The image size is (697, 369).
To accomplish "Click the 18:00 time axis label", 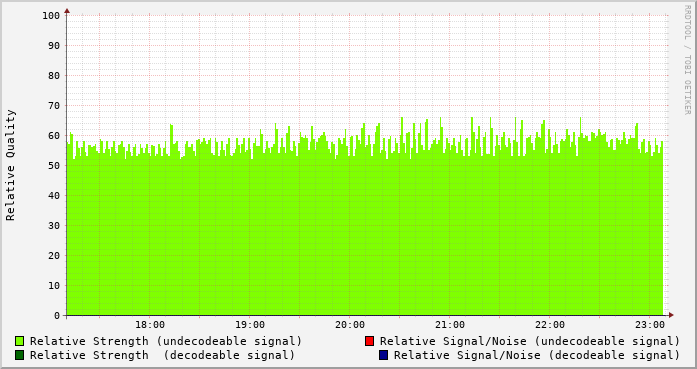I will [150, 325].
